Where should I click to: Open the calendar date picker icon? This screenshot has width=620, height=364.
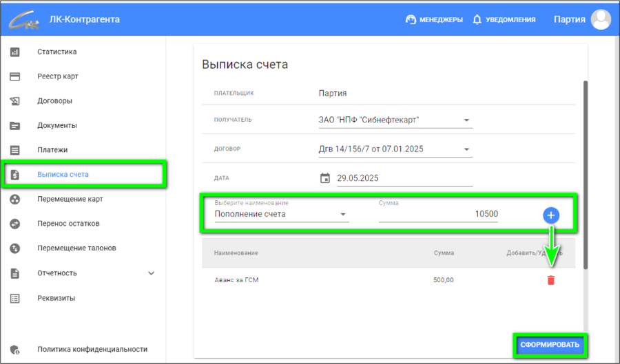click(x=325, y=178)
